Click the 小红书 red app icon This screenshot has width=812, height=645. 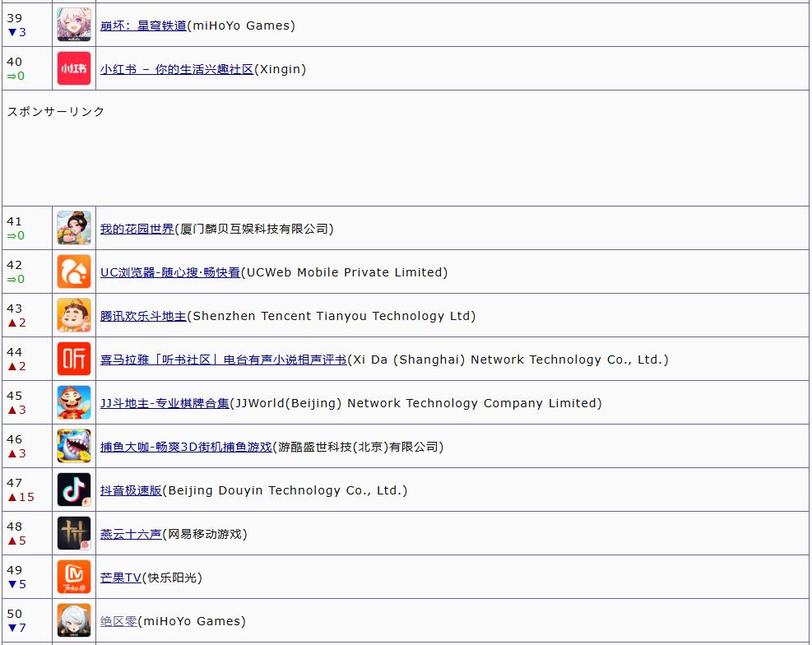coord(74,68)
